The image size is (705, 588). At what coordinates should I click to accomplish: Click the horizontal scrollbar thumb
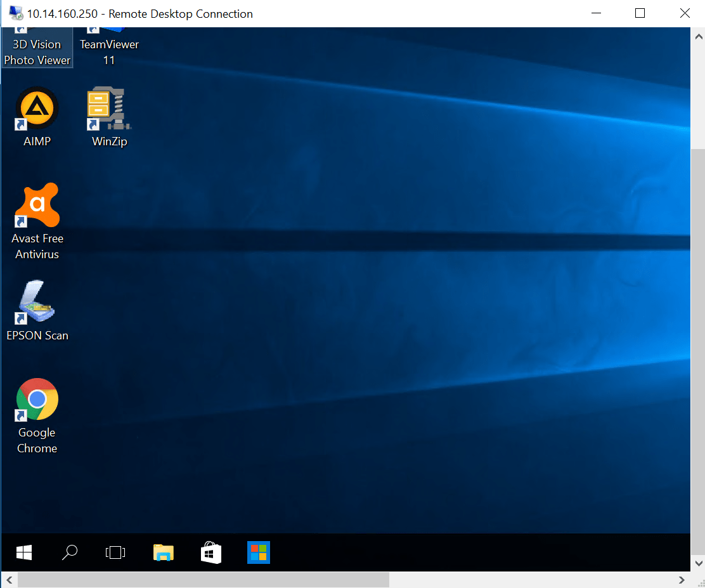204,580
